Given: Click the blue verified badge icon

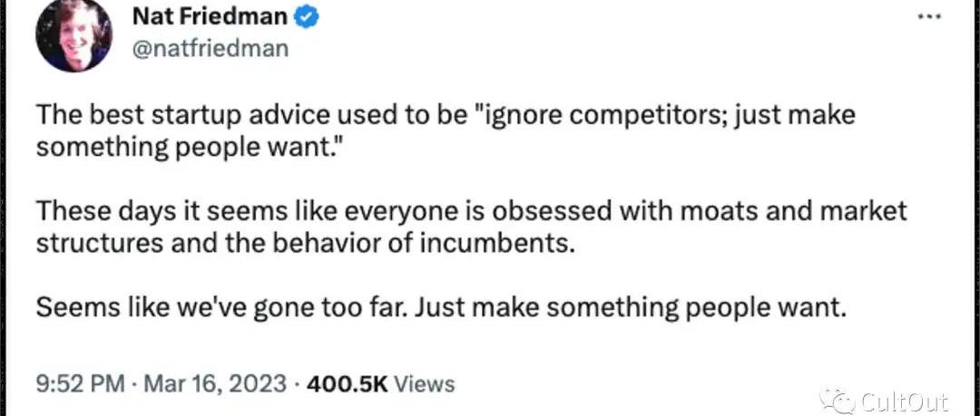Looking at the screenshot, I should tap(307, 18).
